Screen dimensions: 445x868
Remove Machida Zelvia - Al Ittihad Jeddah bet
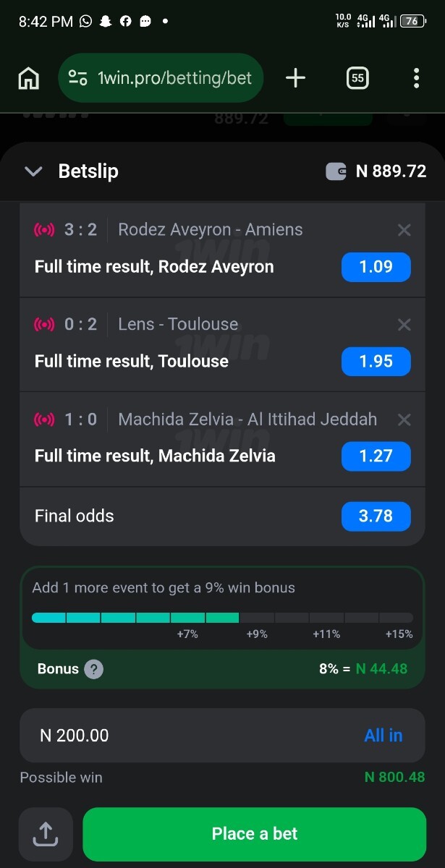[404, 420]
